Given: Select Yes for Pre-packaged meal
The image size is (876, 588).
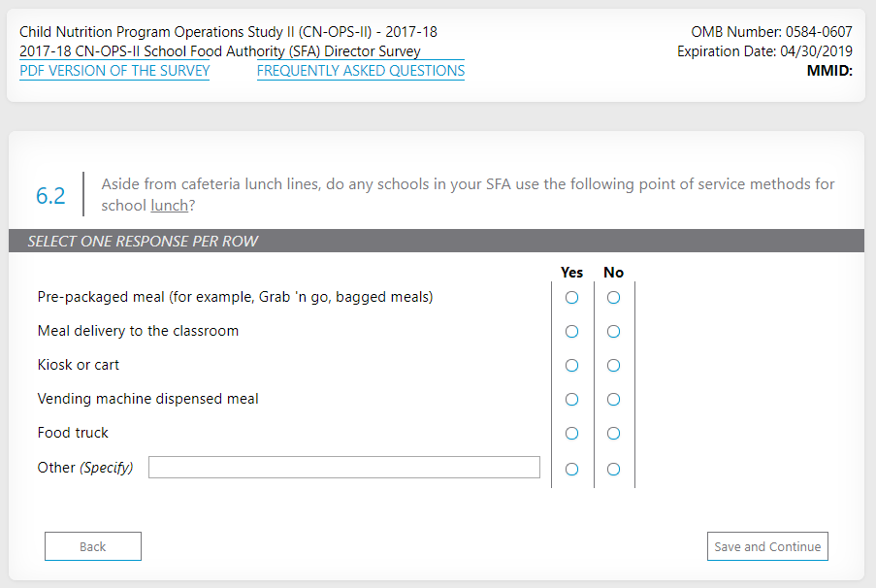Looking at the screenshot, I should click(571, 298).
